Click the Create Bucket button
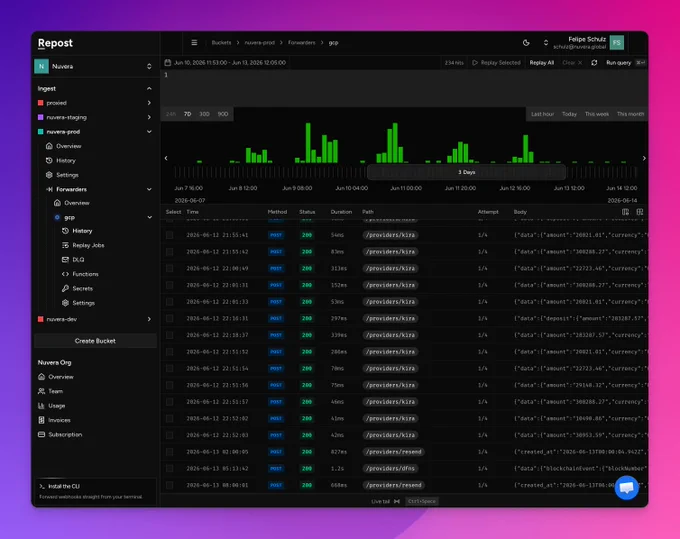 pyautogui.click(x=95, y=341)
